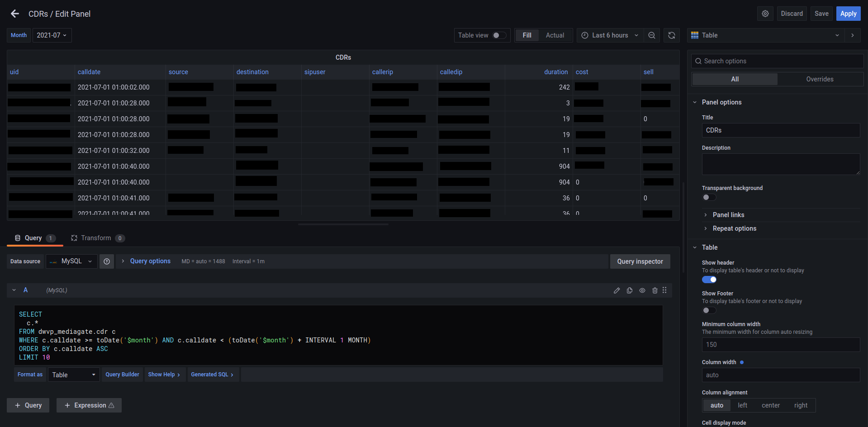This screenshot has height=427, width=868.
Task: Go back using the arrow icon
Action: tap(15, 14)
